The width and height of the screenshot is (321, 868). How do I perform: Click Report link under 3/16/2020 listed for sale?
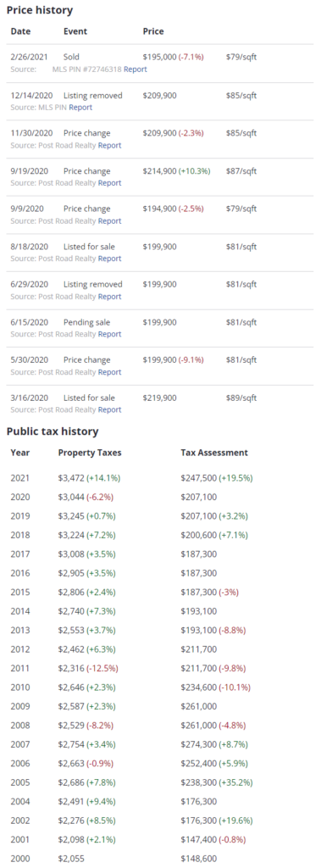109,409
